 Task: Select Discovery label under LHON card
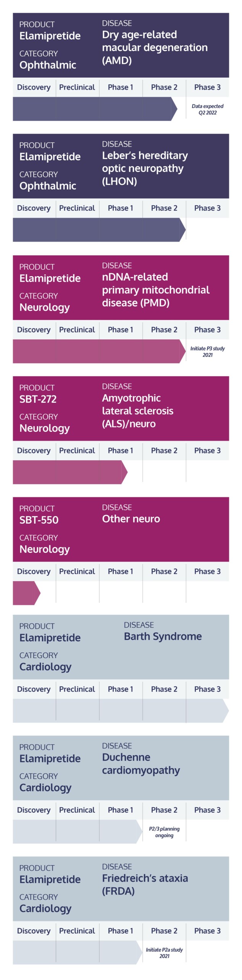pos(34,208)
